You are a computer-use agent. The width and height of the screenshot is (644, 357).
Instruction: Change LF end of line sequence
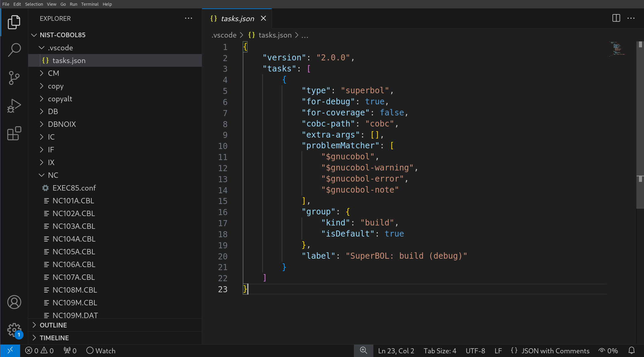498,351
